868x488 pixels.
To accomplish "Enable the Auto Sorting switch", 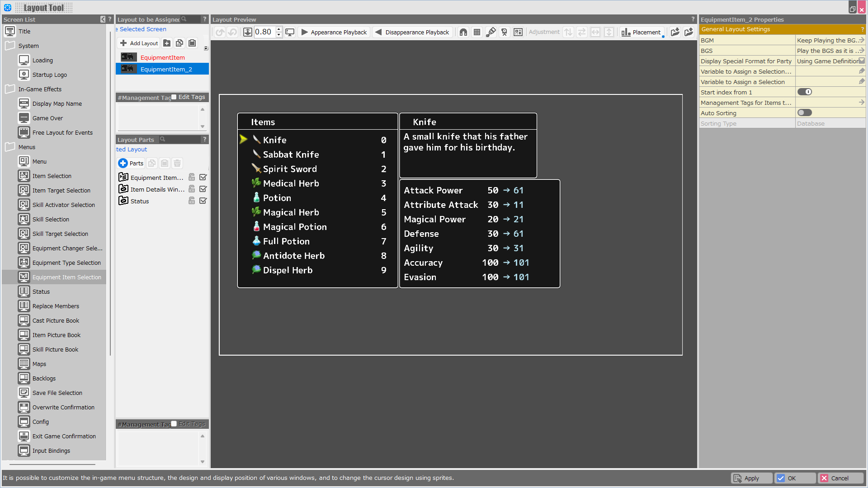I will (805, 113).
